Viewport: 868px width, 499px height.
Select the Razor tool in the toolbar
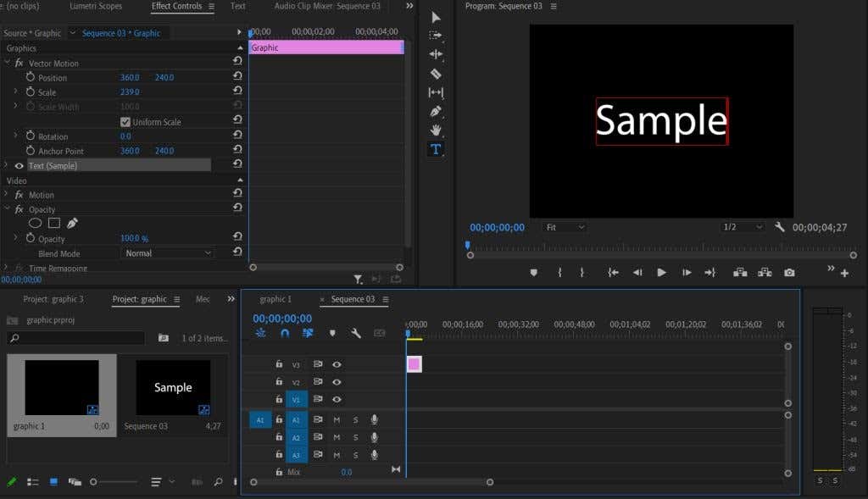(436, 74)
